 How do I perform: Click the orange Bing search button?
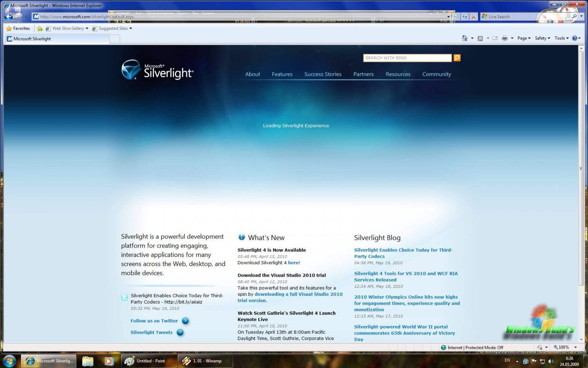[457, 58]
